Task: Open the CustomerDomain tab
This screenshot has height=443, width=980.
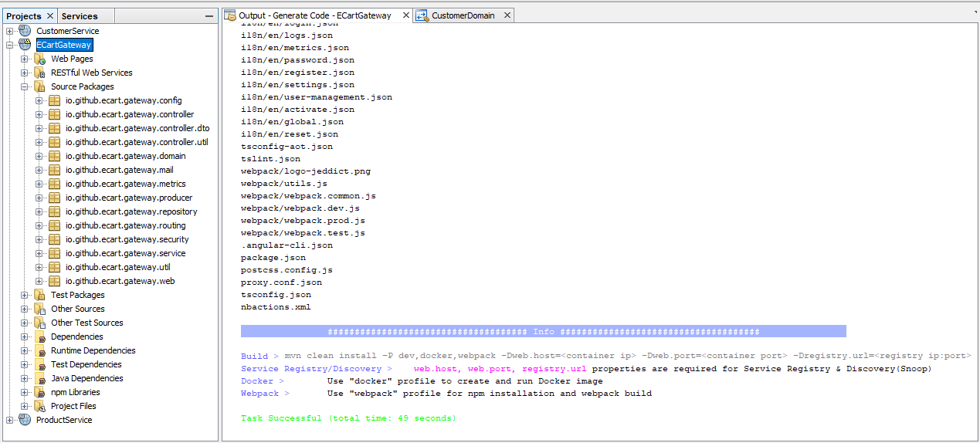Action: (x=463, y=15)
